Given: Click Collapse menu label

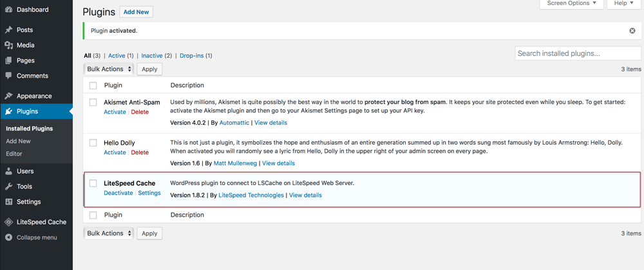Looking at the screenshot, I should point(37,238).
